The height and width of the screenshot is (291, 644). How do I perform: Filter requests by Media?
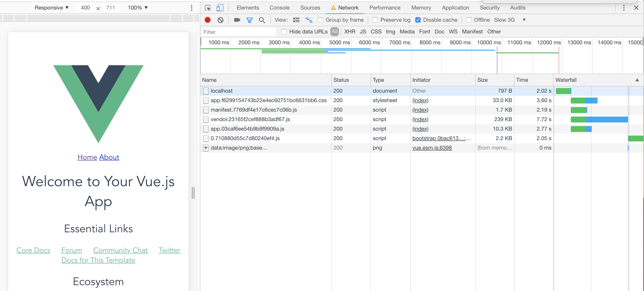tap(407, 32)
